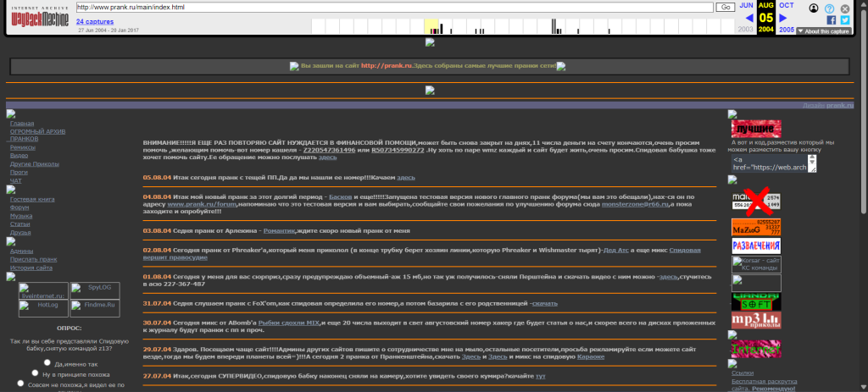Jump to the OCT capture month
Screen dimensions: 868x392
click(787, 5)
